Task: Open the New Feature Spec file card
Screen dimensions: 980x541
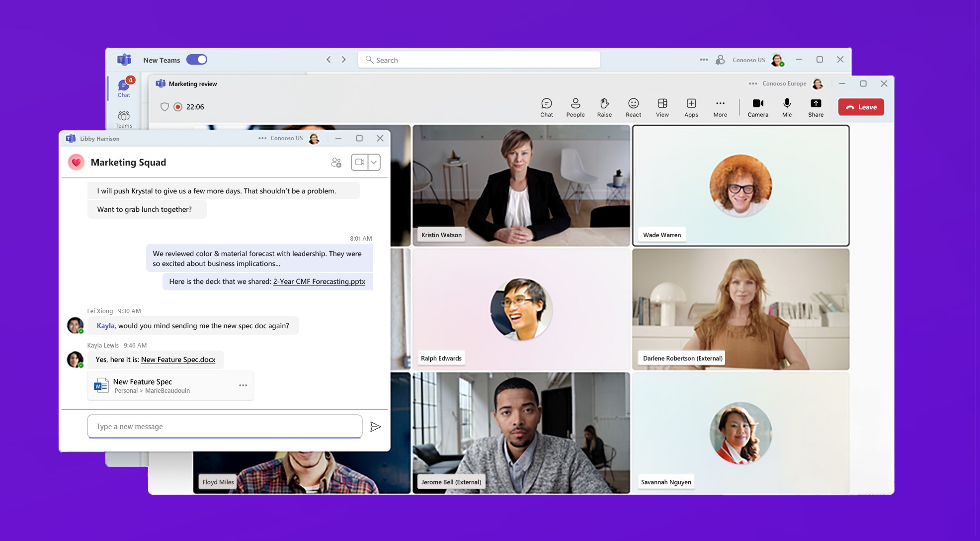Action: coord(170,385)
